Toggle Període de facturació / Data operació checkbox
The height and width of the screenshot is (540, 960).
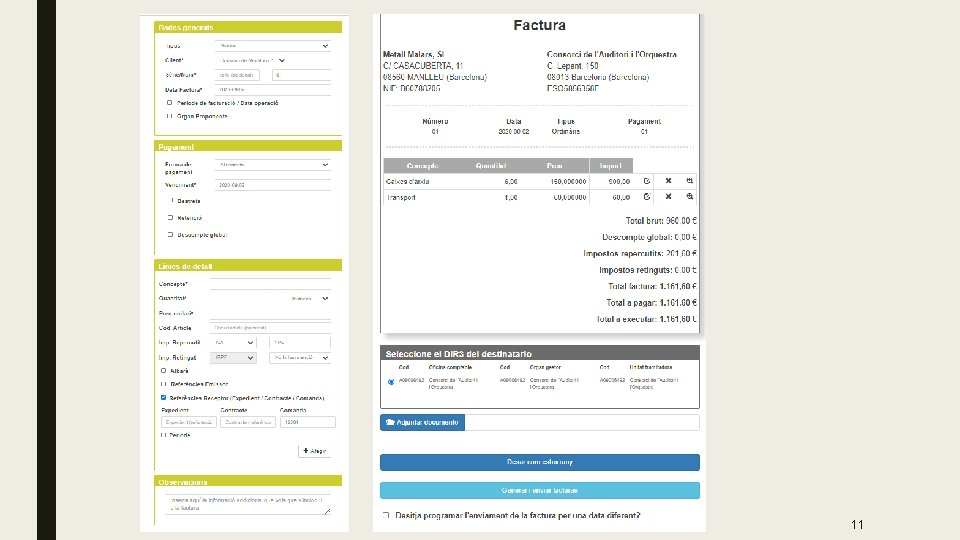(170, 103)
